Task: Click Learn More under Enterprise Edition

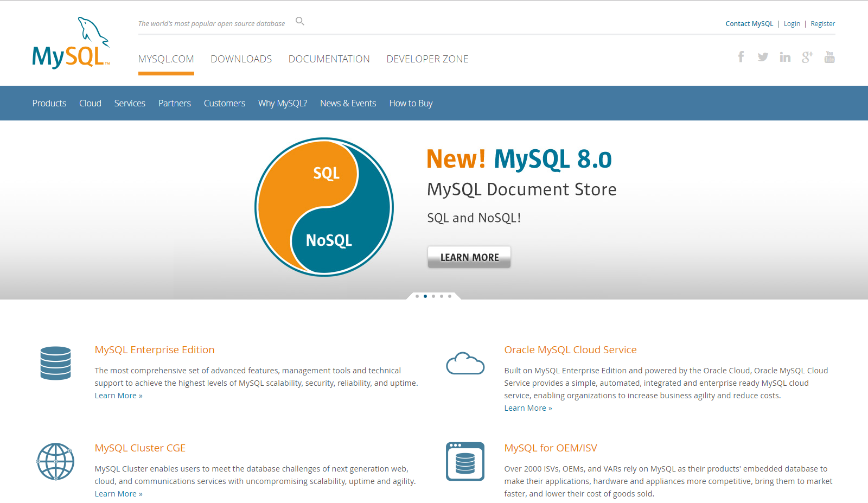Action: pyautogui.click(x=118, y=396)
